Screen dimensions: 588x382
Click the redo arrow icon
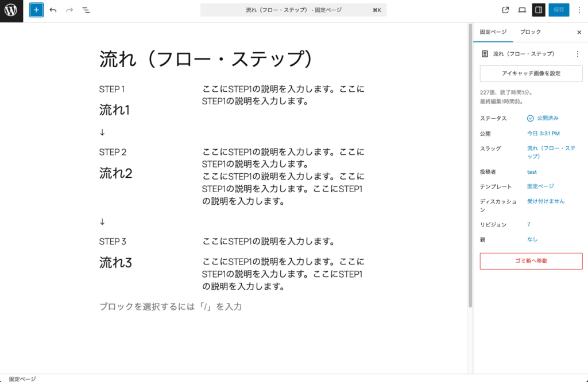[69, 10]
